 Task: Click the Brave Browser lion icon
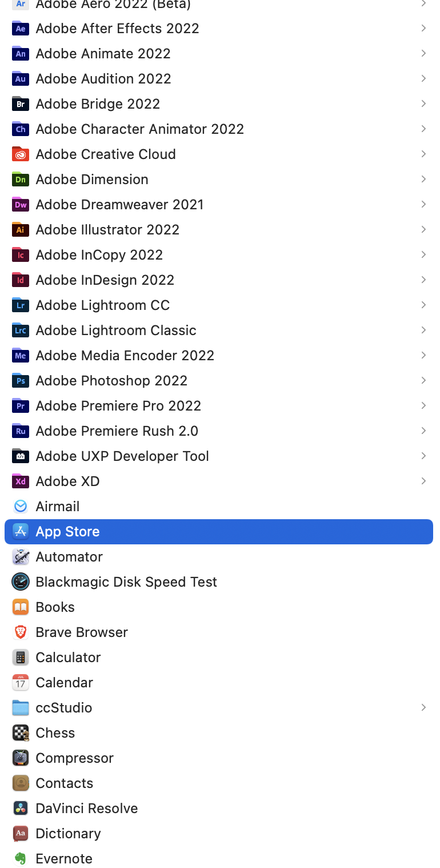pyautogui.click(x=21, y=632)
